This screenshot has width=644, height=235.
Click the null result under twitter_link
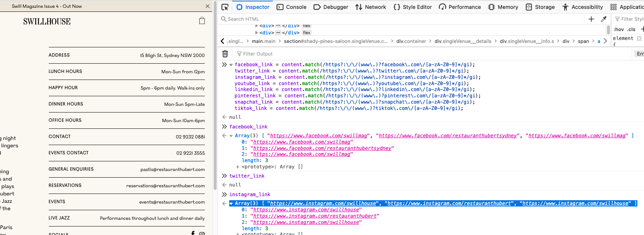235,185
